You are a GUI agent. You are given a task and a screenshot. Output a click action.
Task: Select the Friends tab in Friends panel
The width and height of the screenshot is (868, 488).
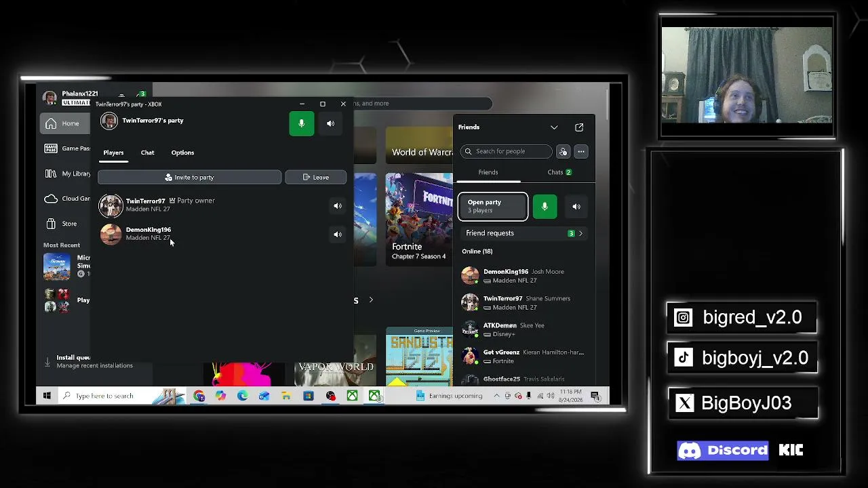(488, 172)
